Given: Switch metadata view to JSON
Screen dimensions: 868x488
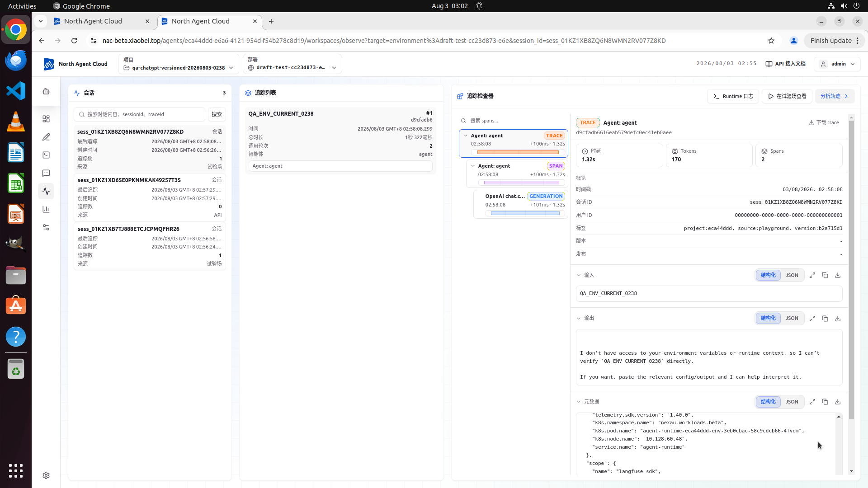Looking at the screenshot, I should (x=792, y=402).
